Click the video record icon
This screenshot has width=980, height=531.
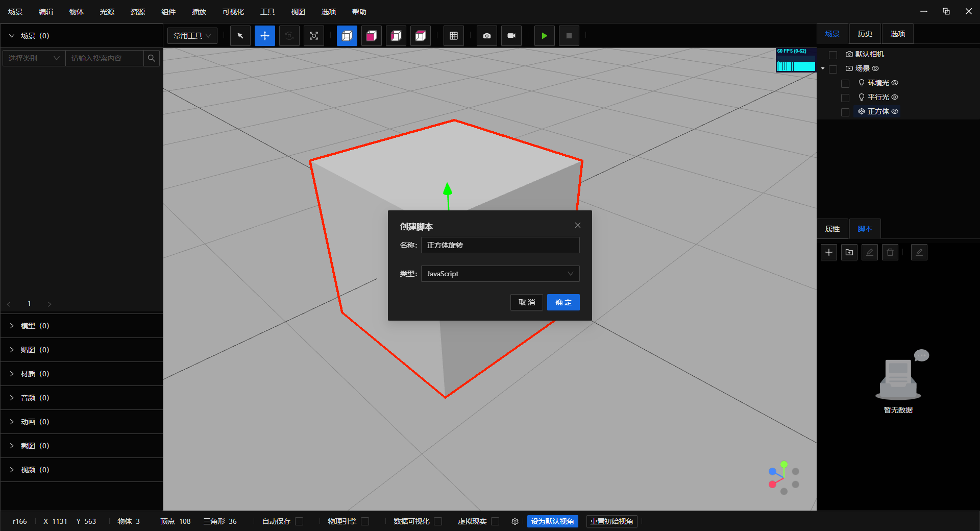(x=511, y=36)
